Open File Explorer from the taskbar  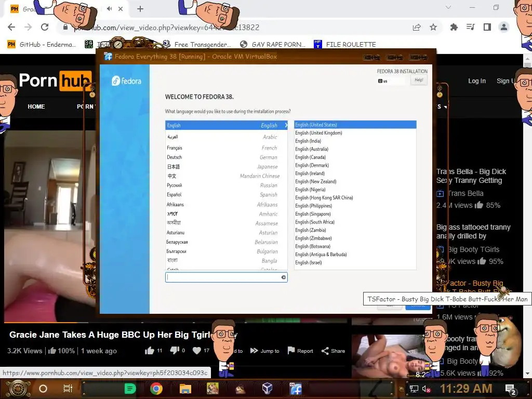185,389
